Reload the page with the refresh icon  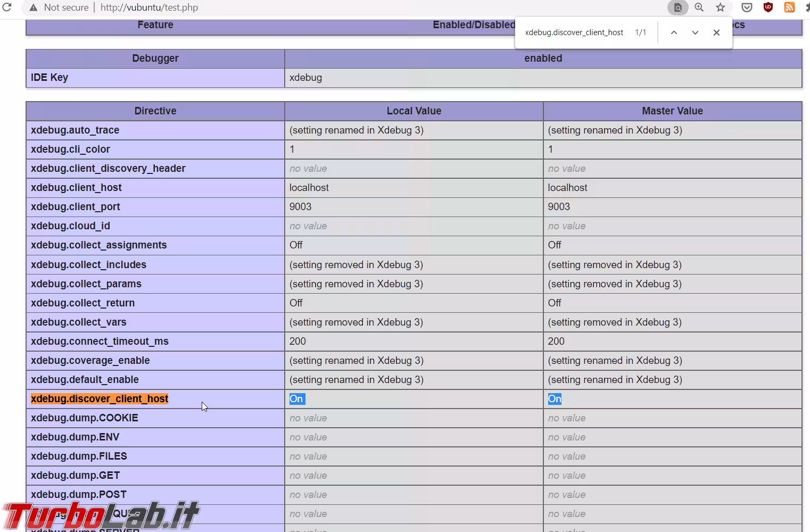pos(7,7)
